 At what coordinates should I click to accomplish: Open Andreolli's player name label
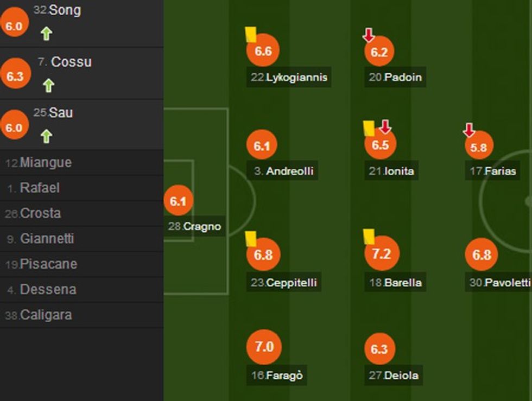tap(283, 171)
